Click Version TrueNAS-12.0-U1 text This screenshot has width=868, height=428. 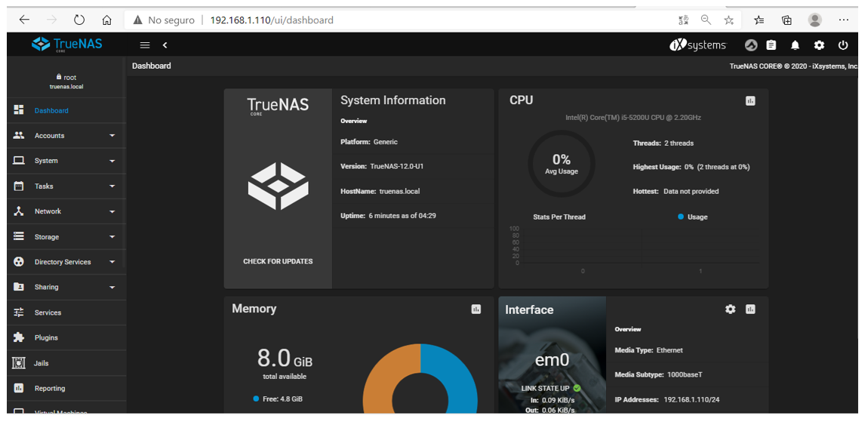pyautogui.click(x=382, y=166)
